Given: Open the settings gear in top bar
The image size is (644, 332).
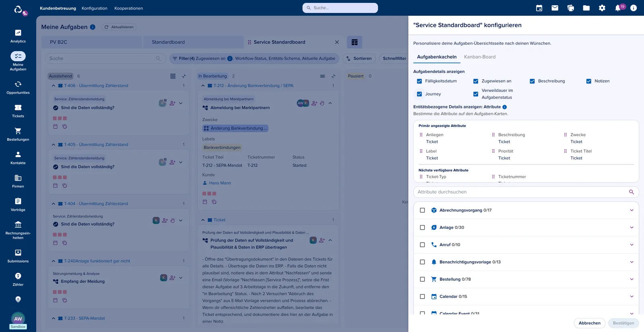Looking at the screenshot, I should tap(602, 8).
